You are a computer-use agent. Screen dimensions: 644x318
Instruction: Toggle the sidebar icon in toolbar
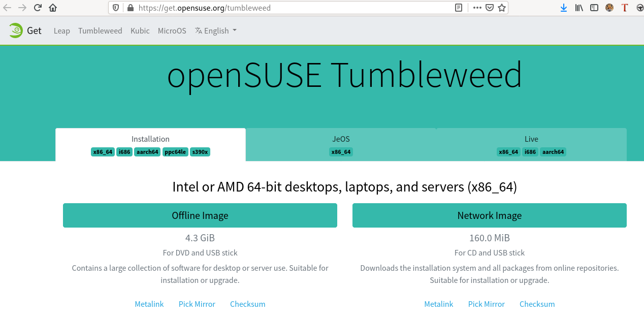tap(594, 8)
